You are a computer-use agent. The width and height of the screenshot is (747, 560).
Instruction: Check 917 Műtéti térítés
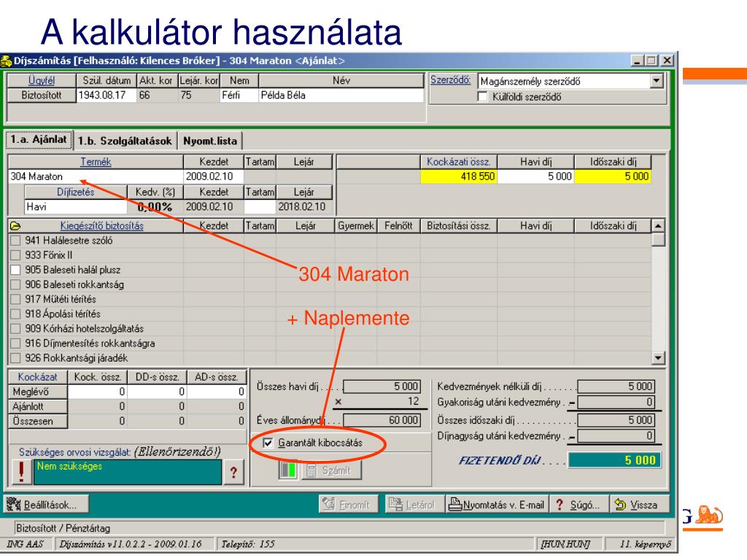[x=16, y=300]
